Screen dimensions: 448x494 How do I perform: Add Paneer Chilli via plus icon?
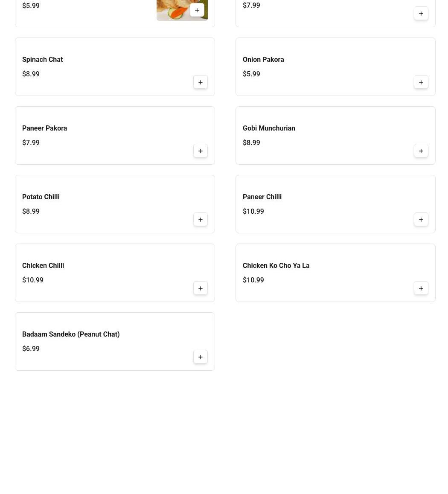pos(421,220)
